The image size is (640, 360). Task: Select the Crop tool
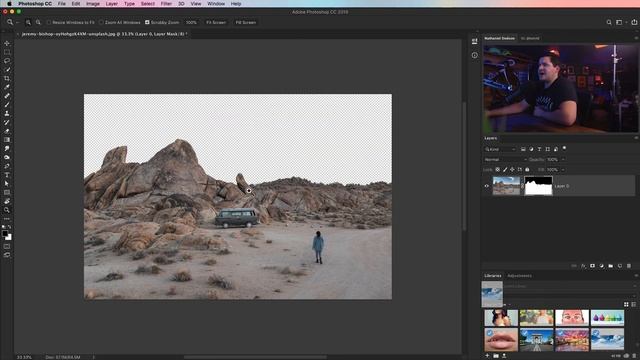(x=7, y=78)
